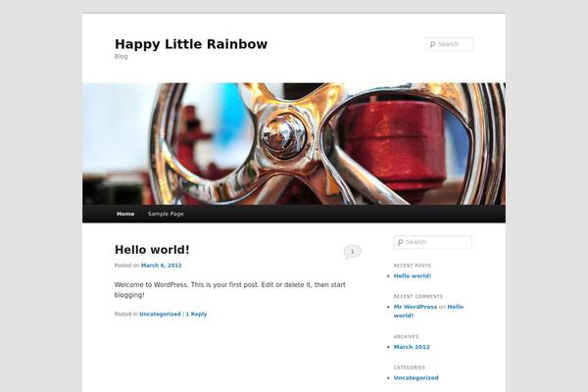Viewport: 588px width, 392px height.
Task: Click the Happy Little Rainbow site title
Action: [191, 44]
